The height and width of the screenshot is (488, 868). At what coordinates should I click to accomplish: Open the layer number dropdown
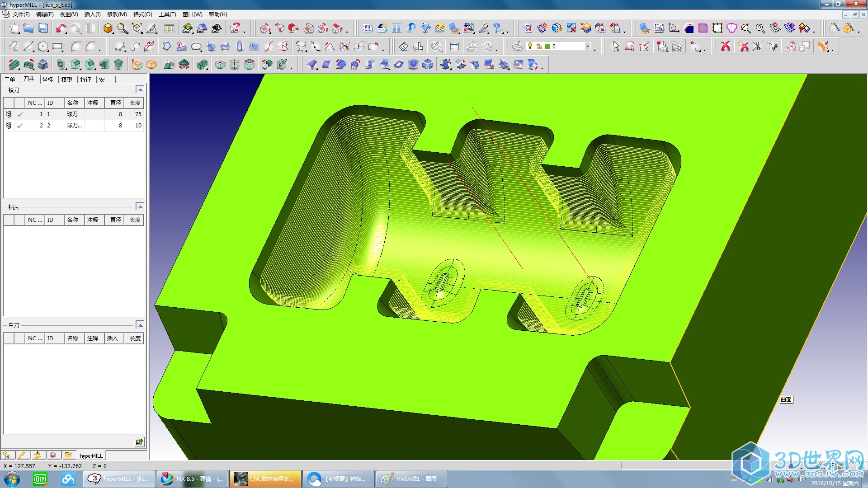(588, 46)
